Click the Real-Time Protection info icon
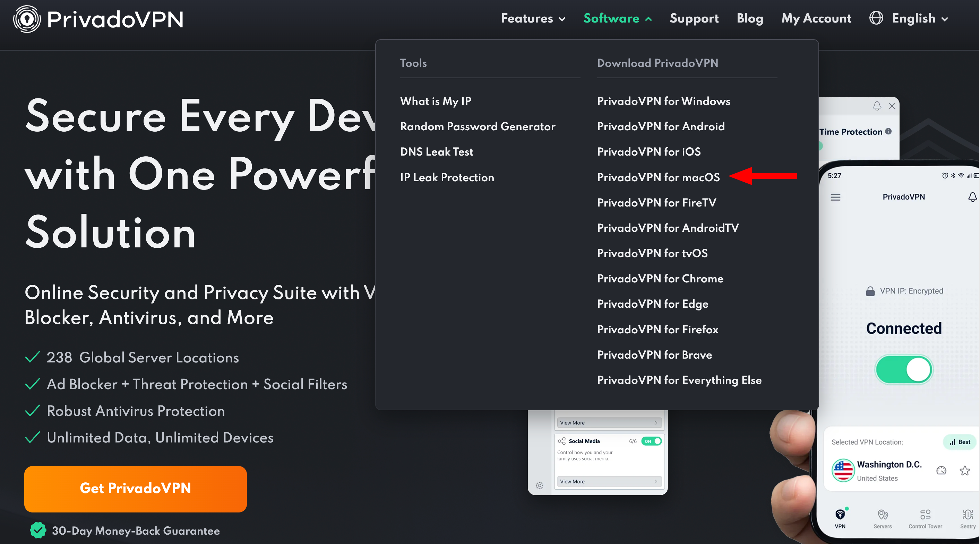 (888, 131)
